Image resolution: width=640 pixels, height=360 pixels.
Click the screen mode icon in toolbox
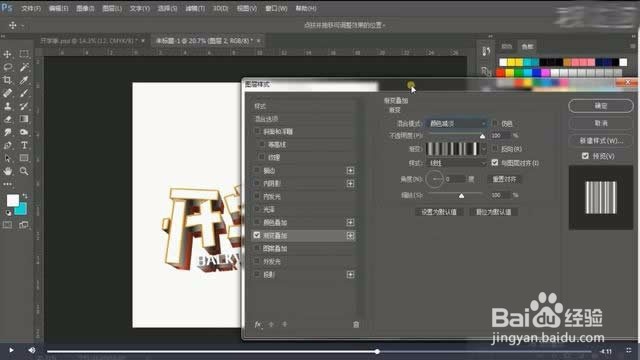click(x=24, y=225)
